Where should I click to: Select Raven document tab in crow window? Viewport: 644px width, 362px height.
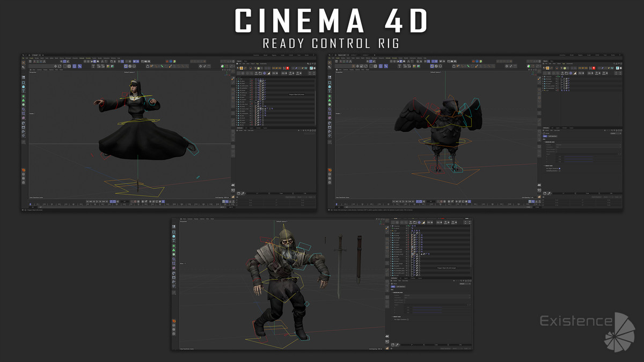click(x=343, y=55)
